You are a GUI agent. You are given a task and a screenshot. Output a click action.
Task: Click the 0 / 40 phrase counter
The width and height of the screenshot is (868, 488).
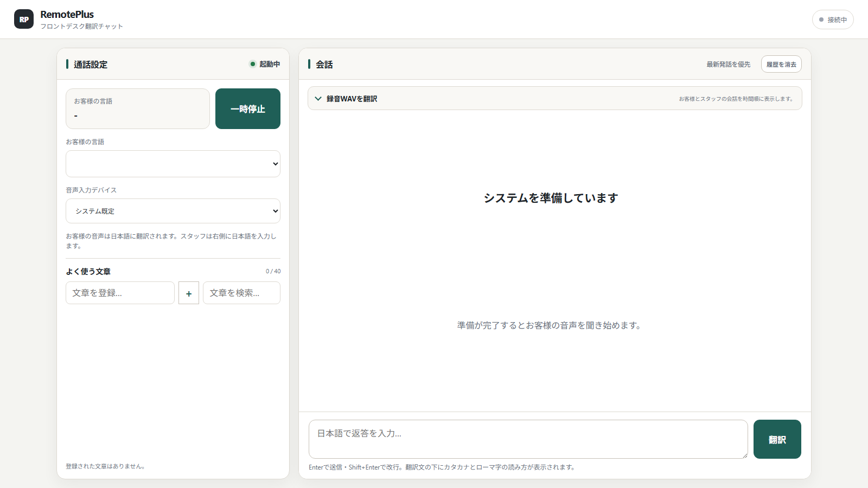tap(273, 271)
